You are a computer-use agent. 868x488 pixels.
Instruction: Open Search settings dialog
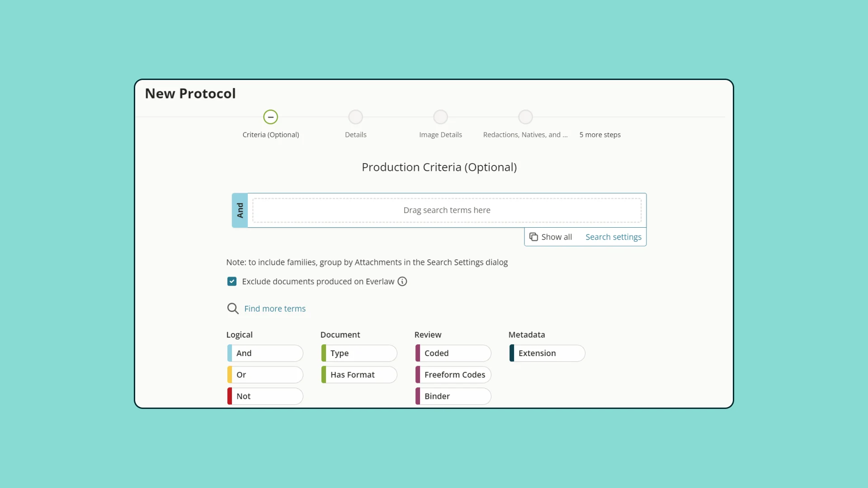click(x=613, y=237)
